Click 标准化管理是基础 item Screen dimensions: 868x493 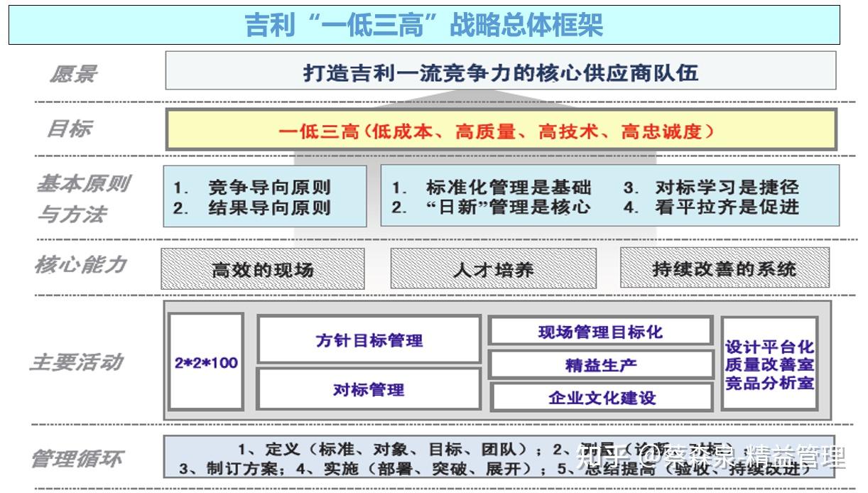point(509,188)
